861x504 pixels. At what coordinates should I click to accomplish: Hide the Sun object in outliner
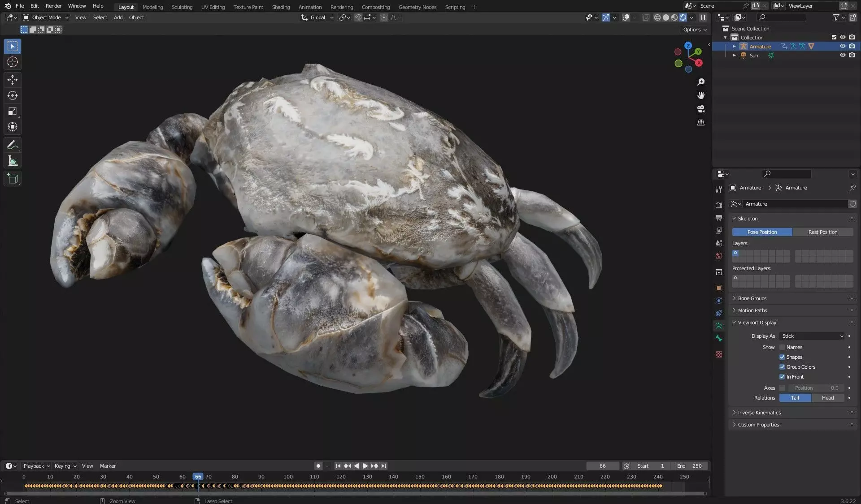click(843, 55)
